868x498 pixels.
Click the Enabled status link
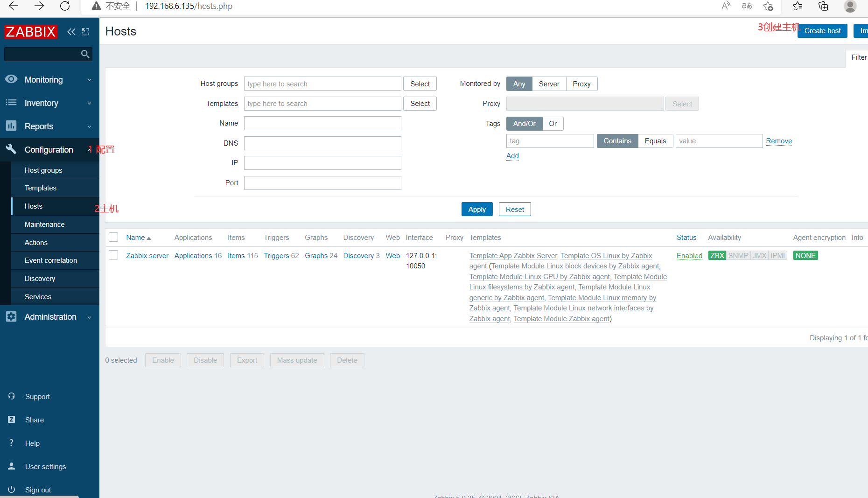coord(689,256)
